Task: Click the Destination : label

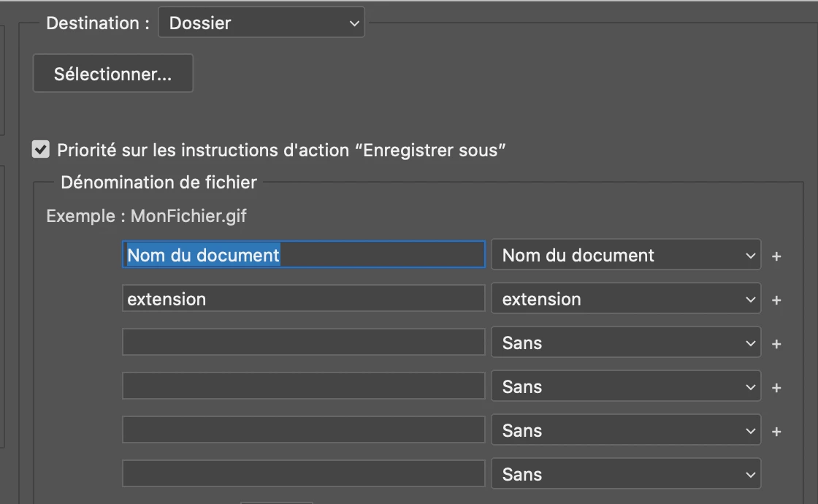Action: 98,23
